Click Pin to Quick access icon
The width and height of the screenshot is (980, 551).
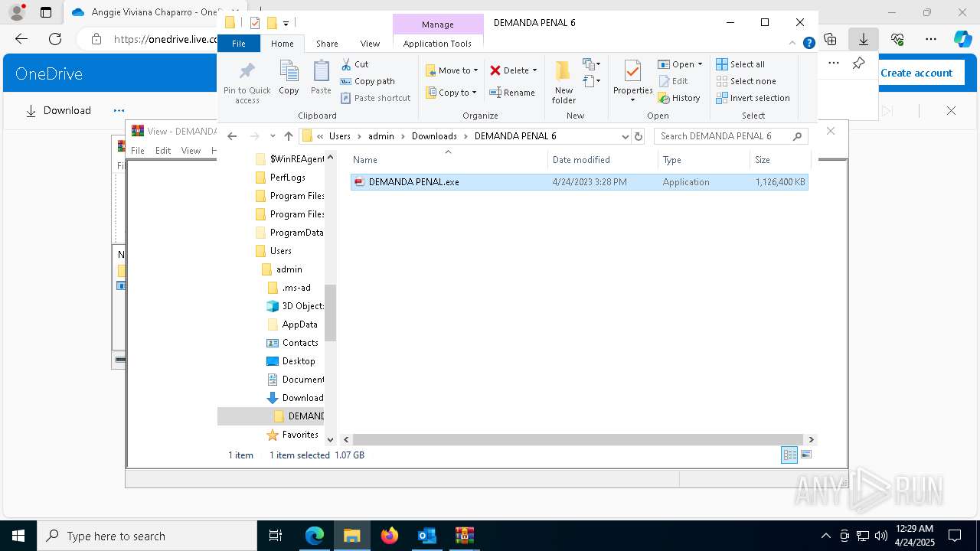point(247,83)
